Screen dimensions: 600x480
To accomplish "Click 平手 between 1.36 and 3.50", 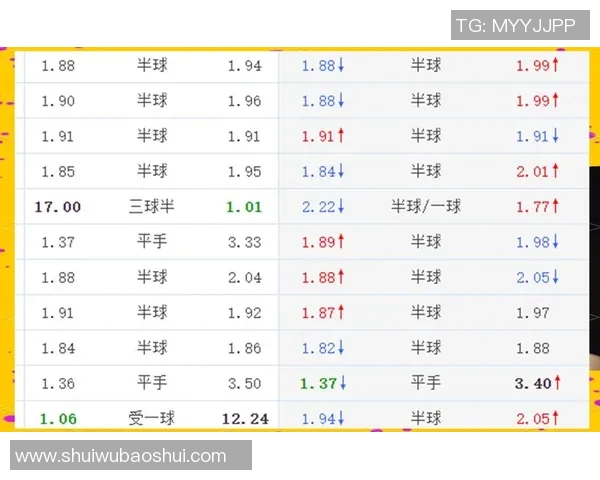I will [152, 383].
